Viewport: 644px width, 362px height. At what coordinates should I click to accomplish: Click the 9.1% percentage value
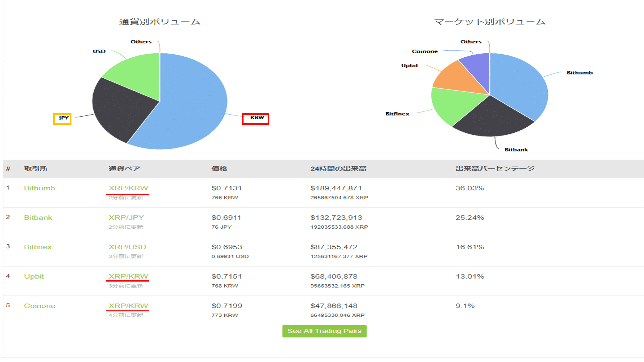pyautogui.click(x=465, y=306)
